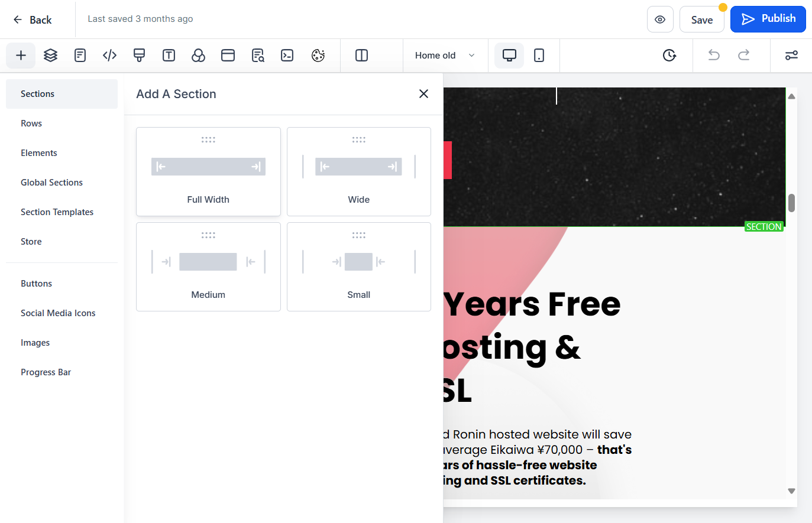The width and height of the screenshot is (812, 523).
Task: Open the typography T icon
Action: point(169,56)
